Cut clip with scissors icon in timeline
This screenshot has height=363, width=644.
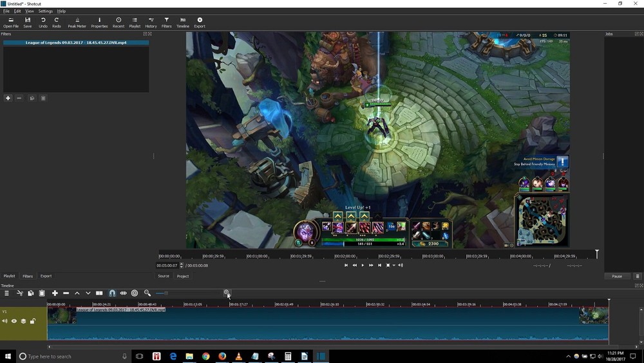pyautogui.click(x=19, y=293)
